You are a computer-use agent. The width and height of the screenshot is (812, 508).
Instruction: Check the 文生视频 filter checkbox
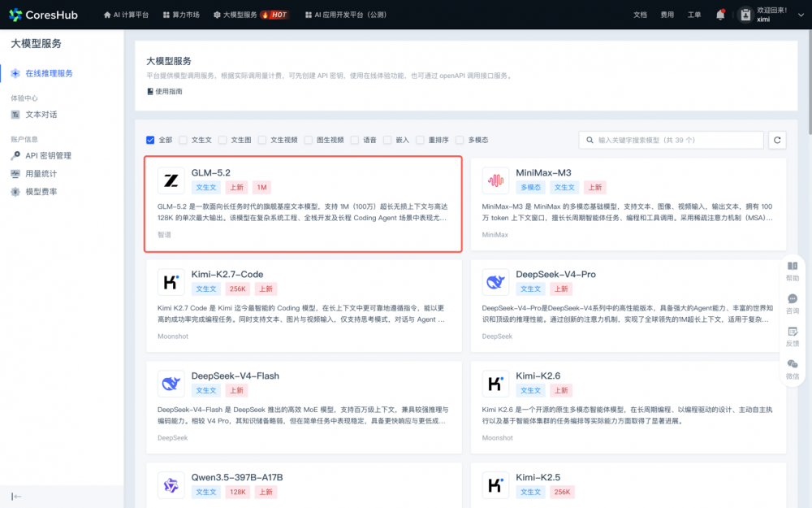click(x=262, y=140)
